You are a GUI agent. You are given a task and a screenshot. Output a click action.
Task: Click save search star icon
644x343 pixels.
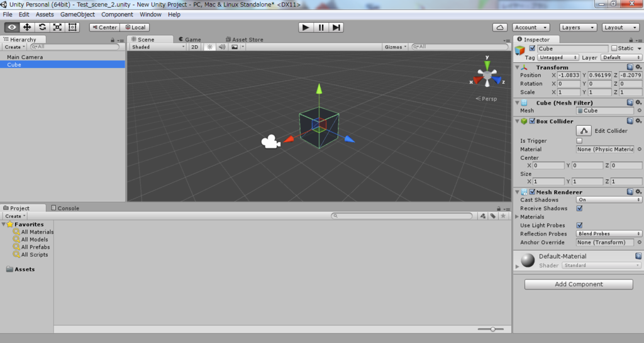click(x=503, y=216)
